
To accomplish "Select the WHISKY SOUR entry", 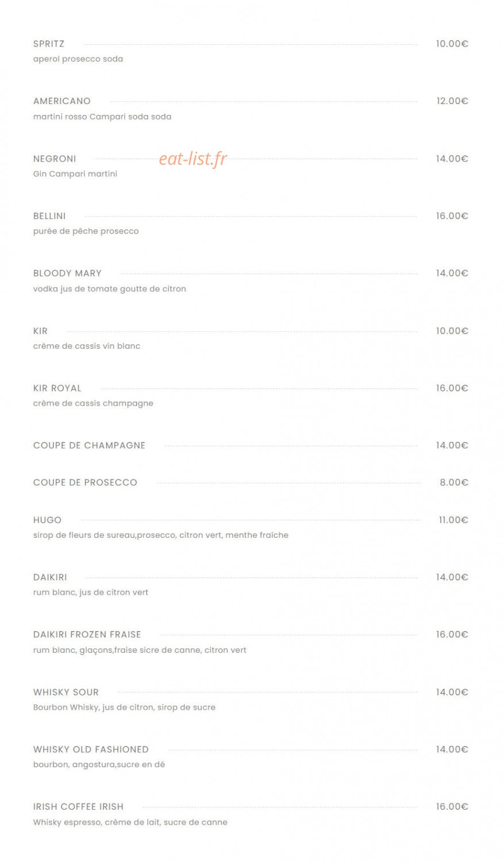I will (66, 692).
